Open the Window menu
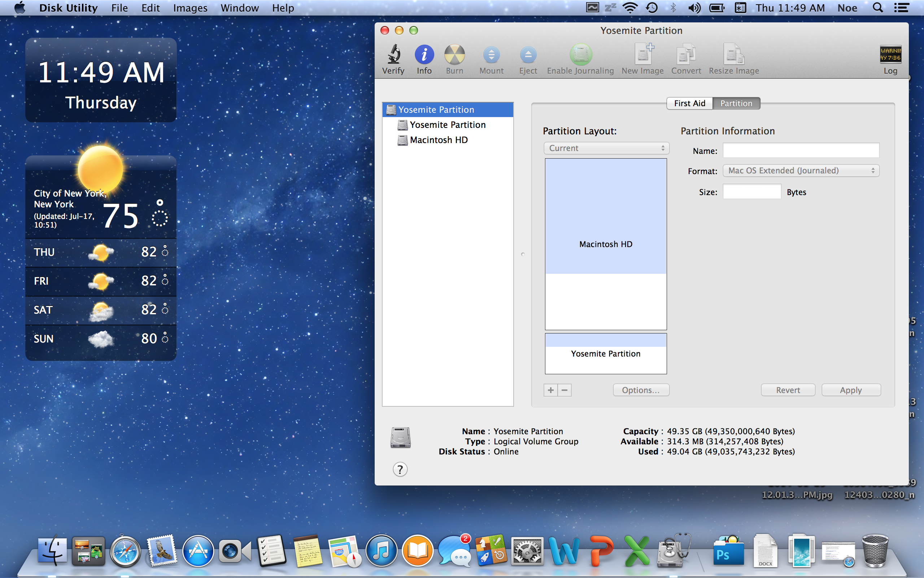The image size is (924, 578). pos(239,8)
